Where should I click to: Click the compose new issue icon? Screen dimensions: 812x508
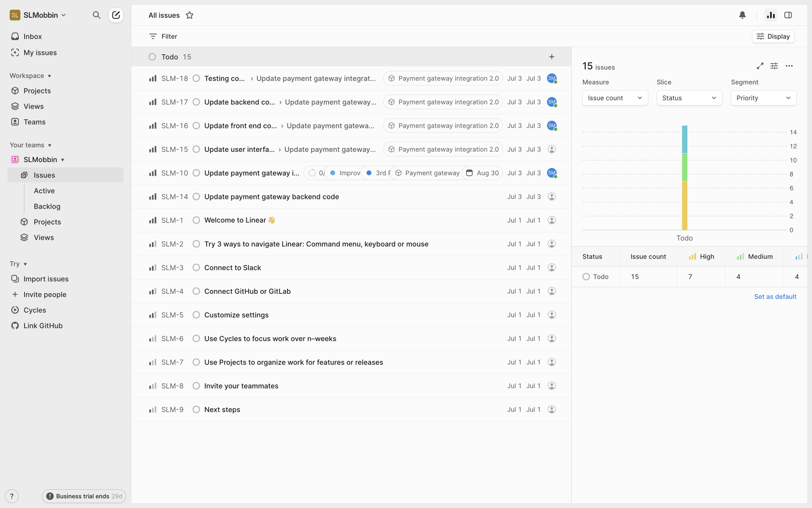point(116,15)
